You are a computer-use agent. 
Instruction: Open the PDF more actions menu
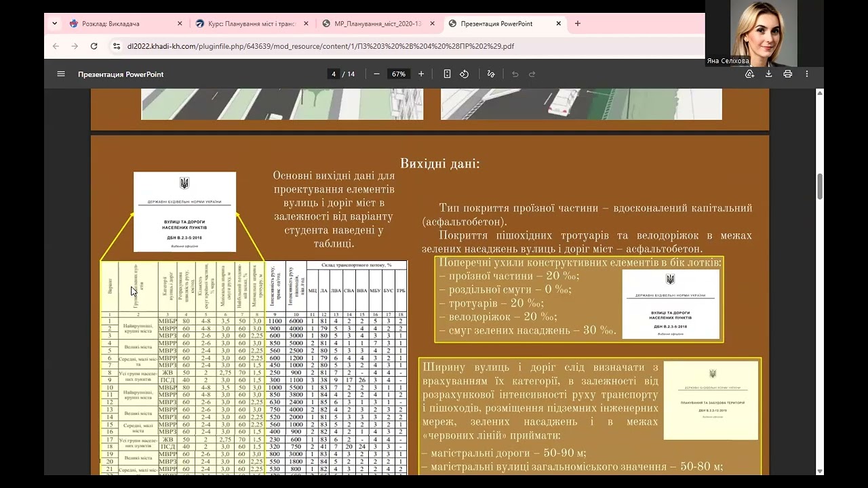(x=806, y=74)
